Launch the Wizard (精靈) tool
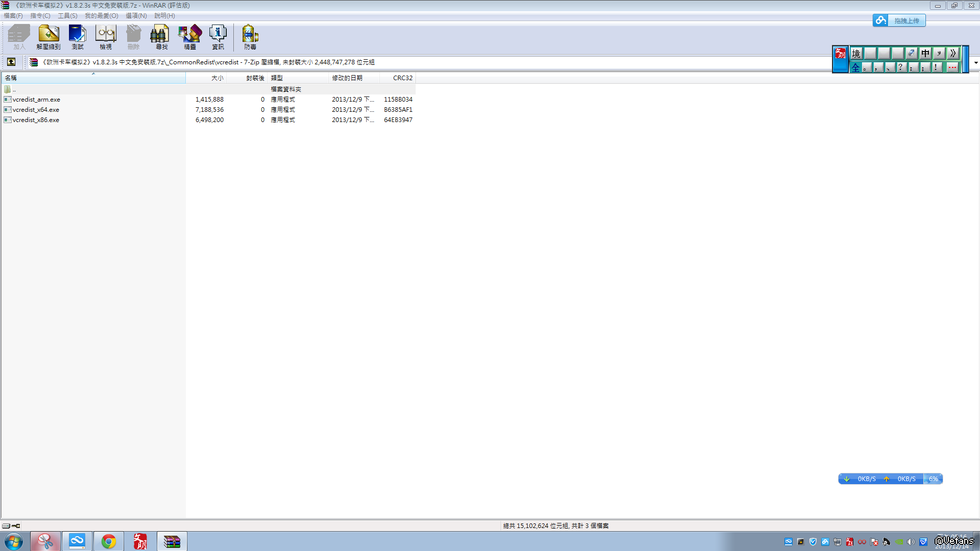 (x=190, y=37)
